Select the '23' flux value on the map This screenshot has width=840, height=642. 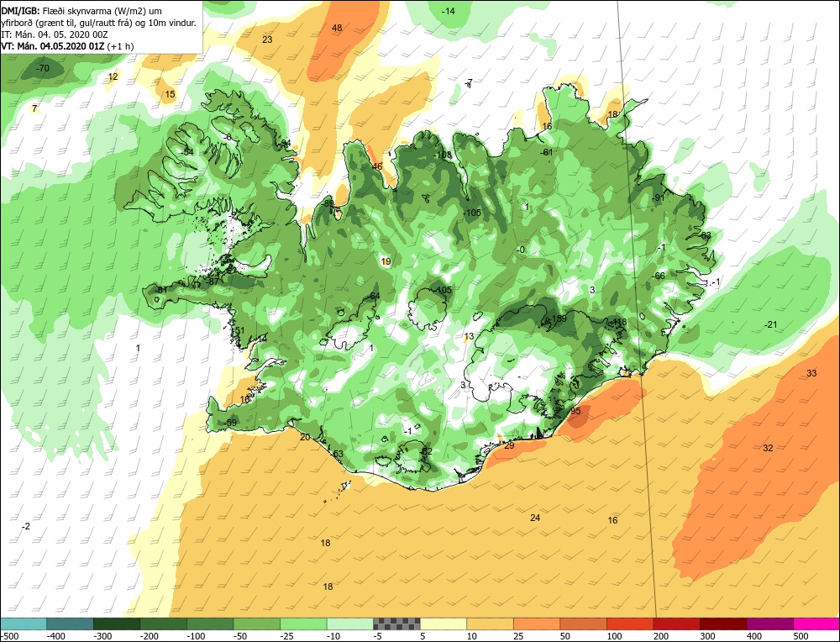267,39
